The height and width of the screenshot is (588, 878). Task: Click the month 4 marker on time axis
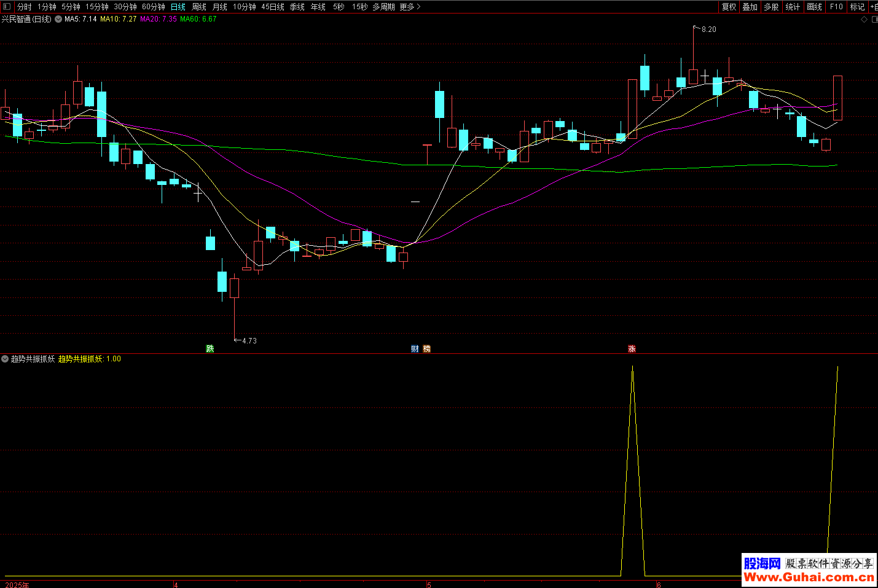[176, 585]
